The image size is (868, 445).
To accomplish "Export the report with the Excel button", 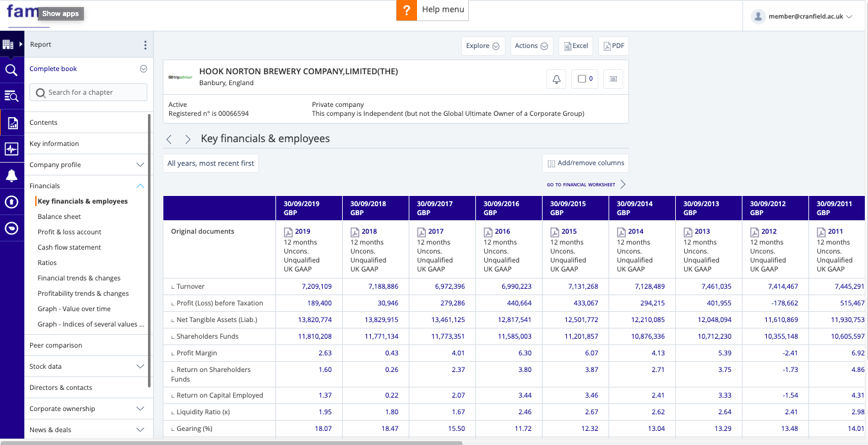I will tap(575, 46).
